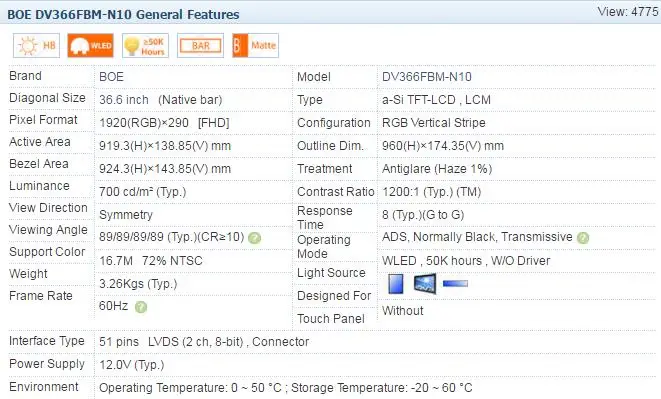Click the Symmetry view direction value
Screen dimensions: 661x399
pyautogui.click(x=126, y=215)
